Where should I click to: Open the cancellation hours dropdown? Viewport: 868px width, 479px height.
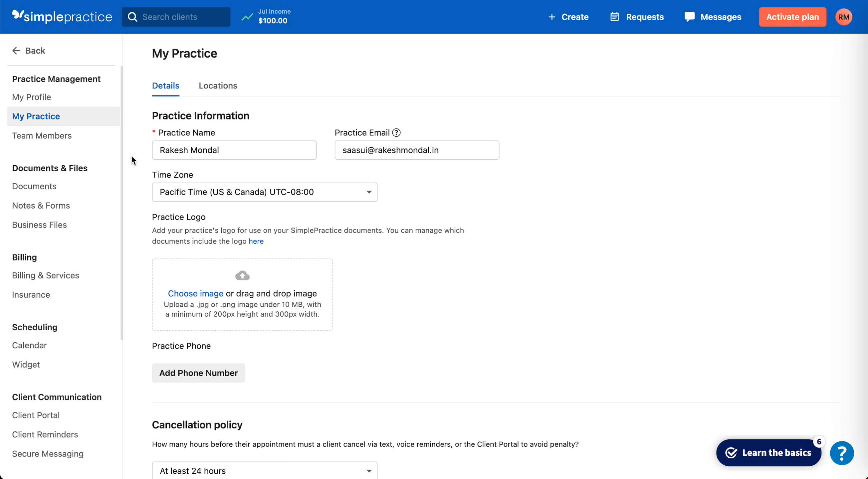(265, 470)
